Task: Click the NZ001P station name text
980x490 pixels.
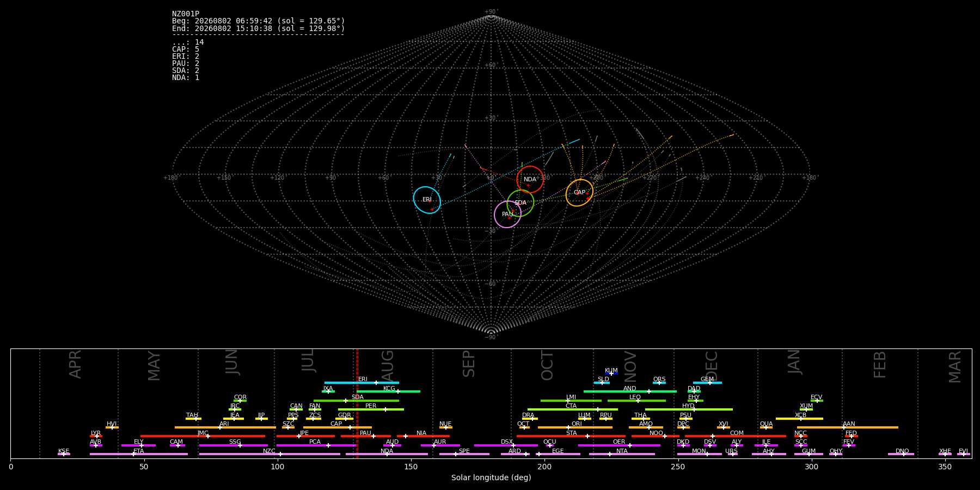Action: point(186,14)
